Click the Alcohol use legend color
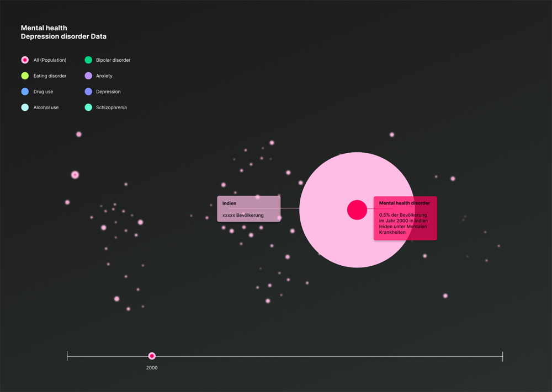Image resolution: width=552 pixels, height=392 pixels. pos(25,108)
